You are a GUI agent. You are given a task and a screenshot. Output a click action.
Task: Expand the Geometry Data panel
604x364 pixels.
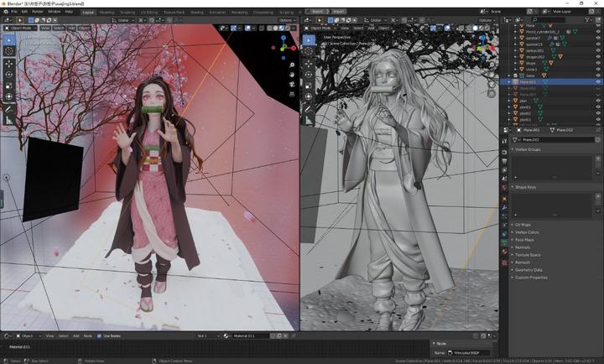tap(528, 270)
